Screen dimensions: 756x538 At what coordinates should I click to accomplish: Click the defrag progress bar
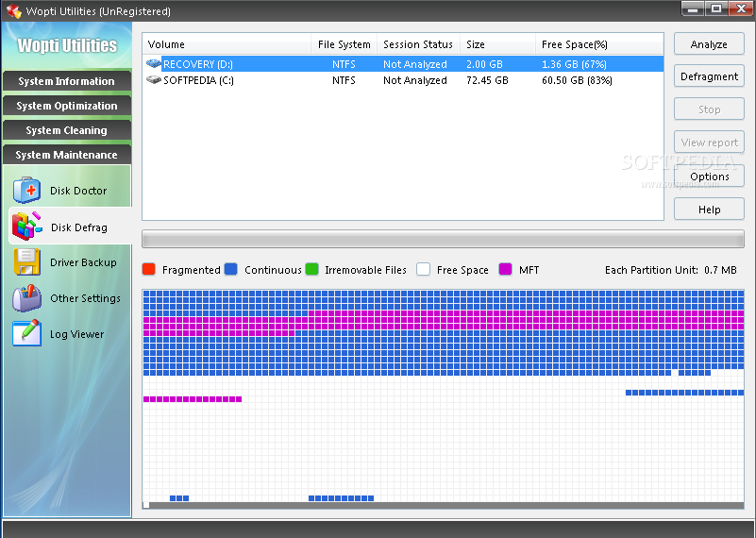(x=443, y=239)
